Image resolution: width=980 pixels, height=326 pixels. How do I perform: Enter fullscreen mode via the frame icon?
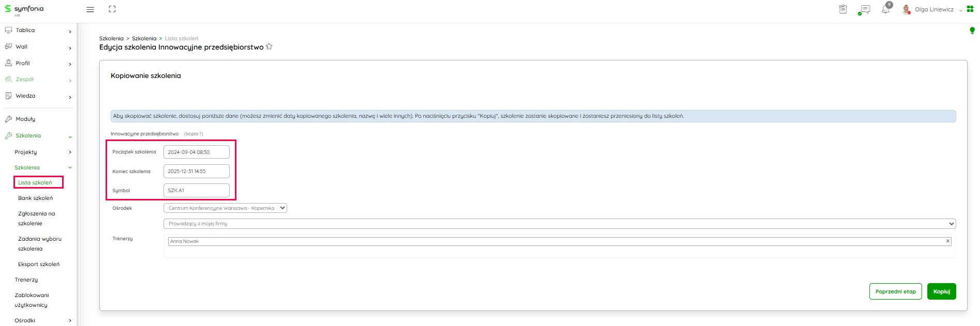coord(112,9)
